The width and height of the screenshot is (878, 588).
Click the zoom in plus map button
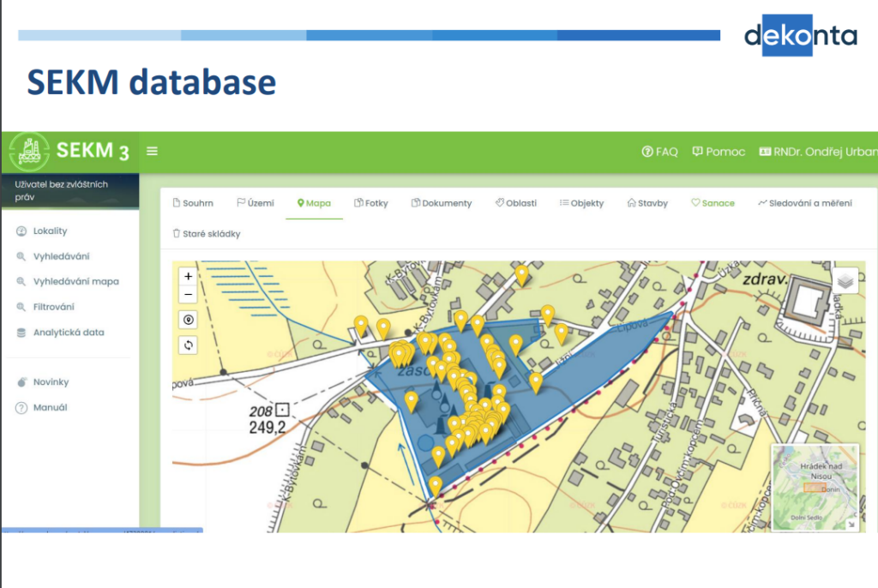click(189, 276)
